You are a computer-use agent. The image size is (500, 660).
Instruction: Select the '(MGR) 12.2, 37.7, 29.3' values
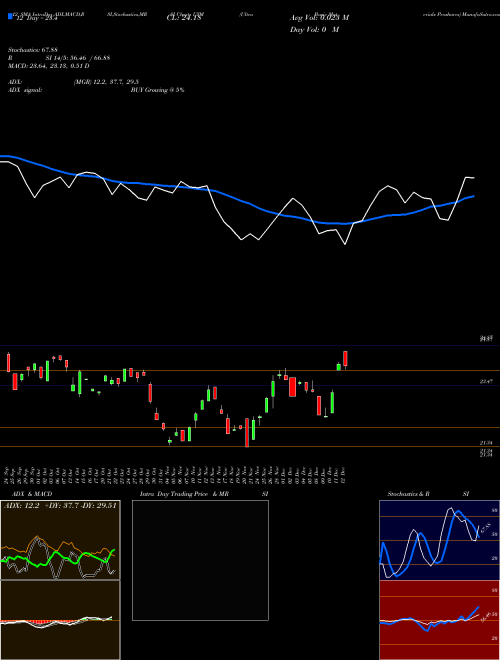click(106, 82)
